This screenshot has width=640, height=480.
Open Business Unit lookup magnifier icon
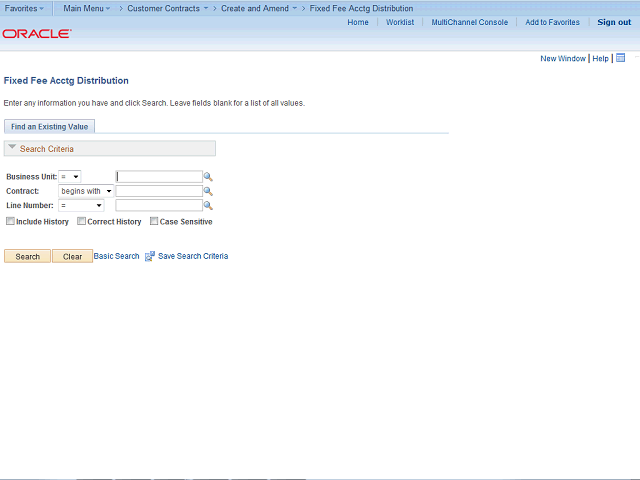[x=208, y=177]
